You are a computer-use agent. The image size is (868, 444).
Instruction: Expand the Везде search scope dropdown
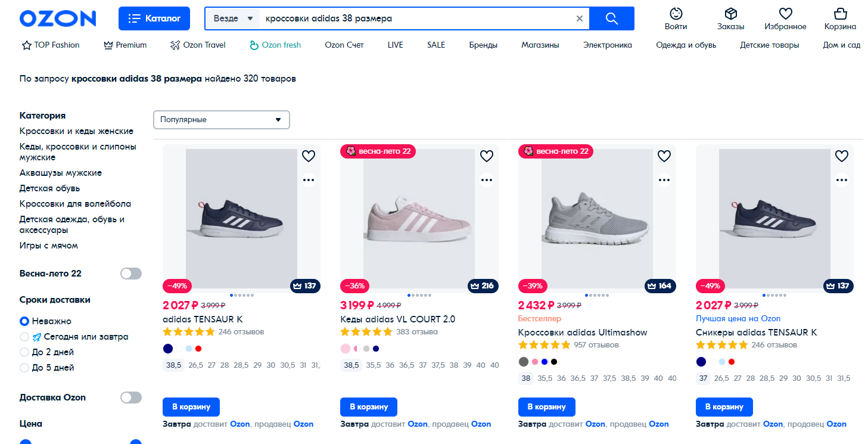point(233,18)
